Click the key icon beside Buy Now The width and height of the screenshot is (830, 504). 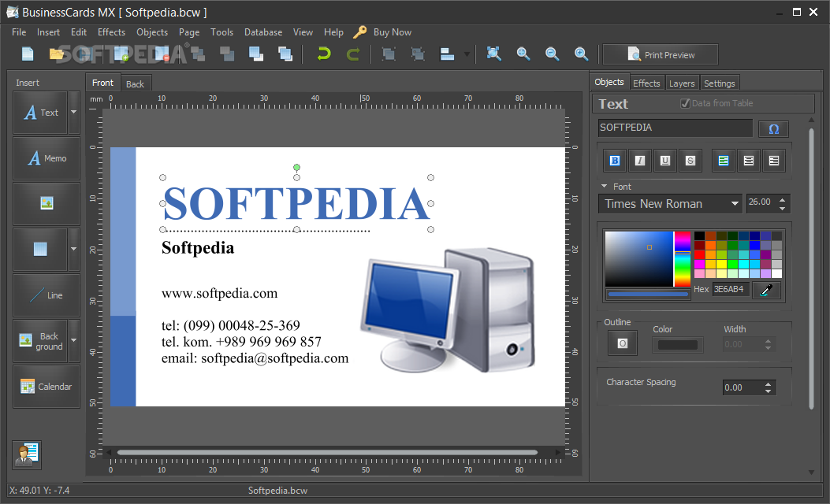[x=359, y=32]
